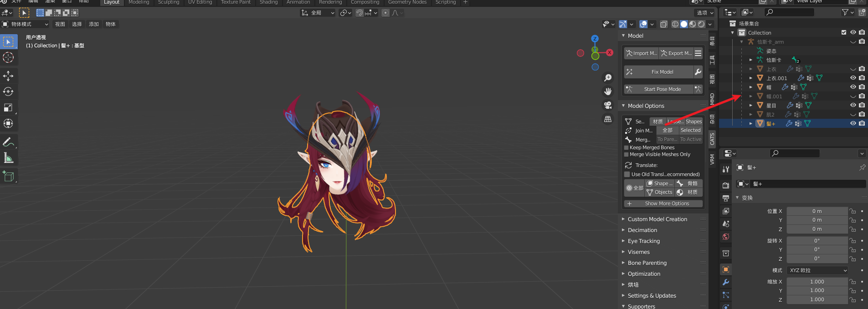This screenshot has height=309, width=868.
Task: Open Tool properties tab icon
Action: point(726,169)
